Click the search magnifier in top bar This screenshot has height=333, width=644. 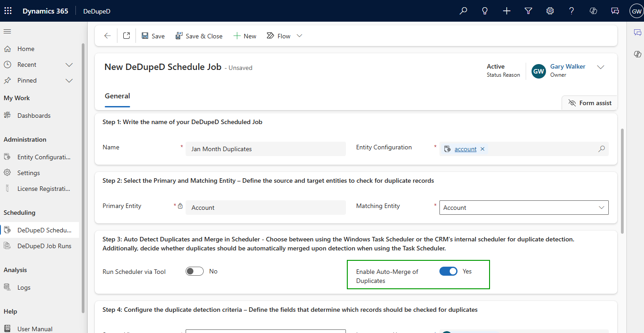point(463,11)
